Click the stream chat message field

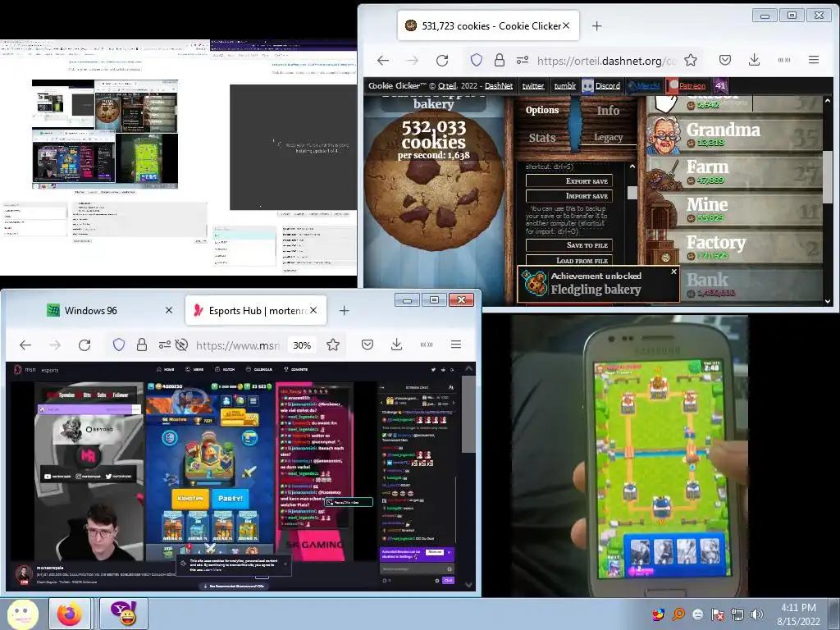pos(417,569)
